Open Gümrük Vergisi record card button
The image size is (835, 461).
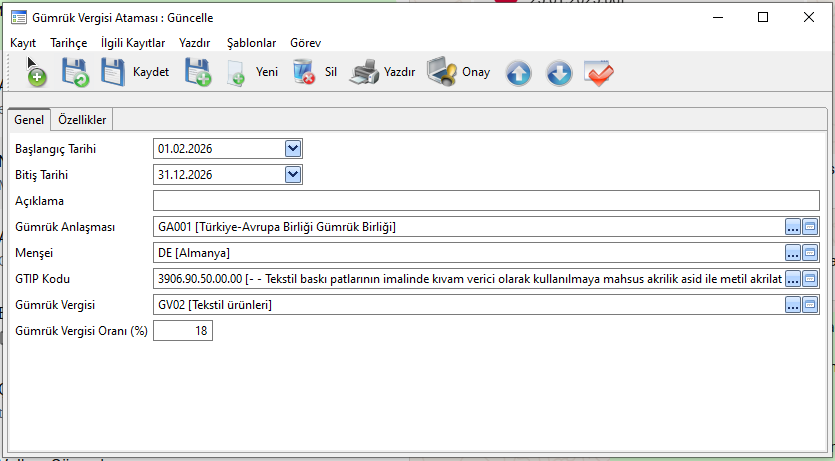coord(811,305)
